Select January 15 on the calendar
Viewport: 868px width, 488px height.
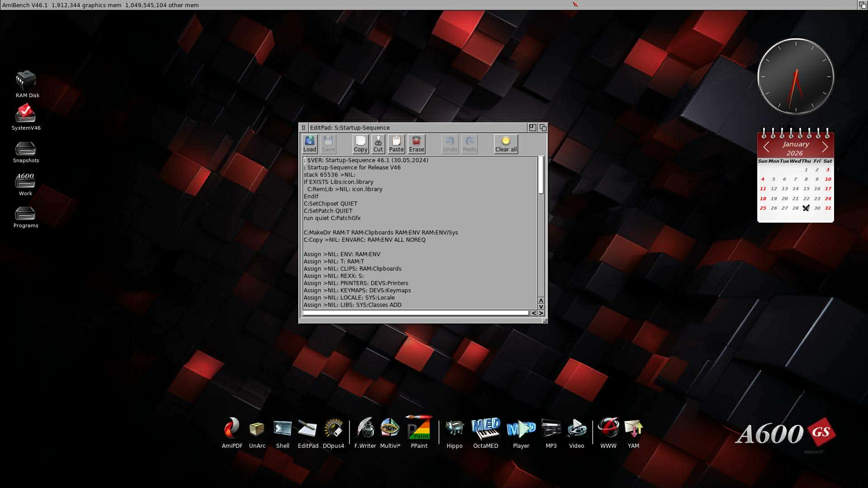coord(806,189)
